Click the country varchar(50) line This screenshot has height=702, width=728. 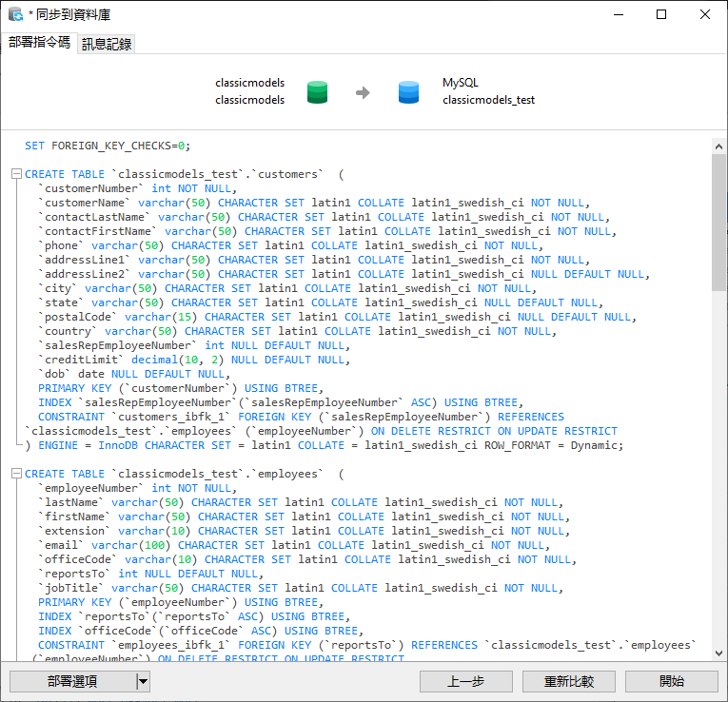(298, 331)
